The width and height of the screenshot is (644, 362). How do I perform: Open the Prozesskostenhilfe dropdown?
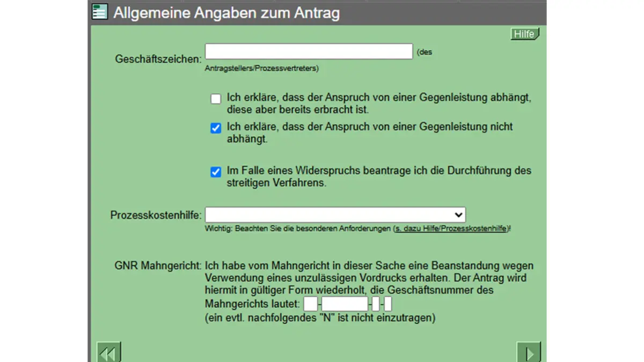pyautogui.click(x=335, y=215)
